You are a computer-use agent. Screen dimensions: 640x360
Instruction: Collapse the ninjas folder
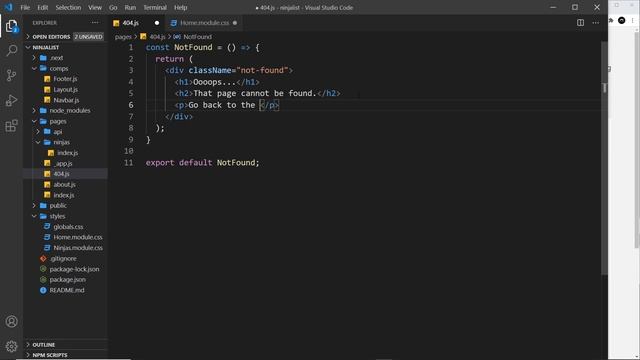tap(65, 142)
